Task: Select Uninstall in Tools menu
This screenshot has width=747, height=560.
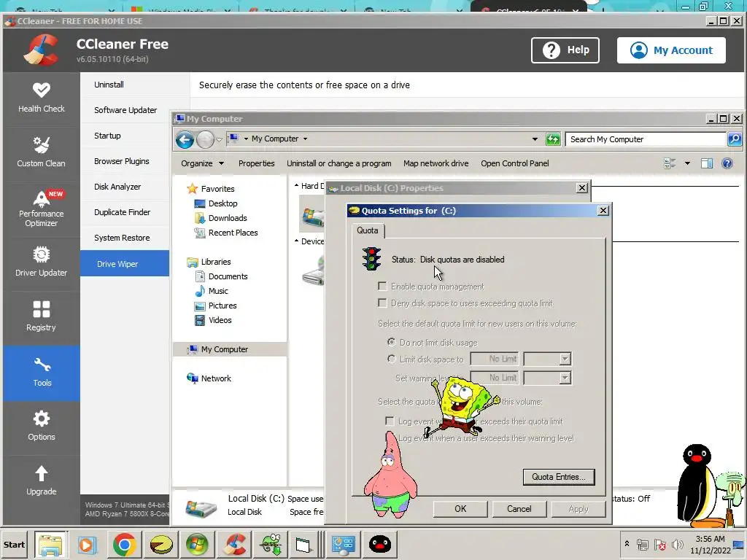Action: 109,85
